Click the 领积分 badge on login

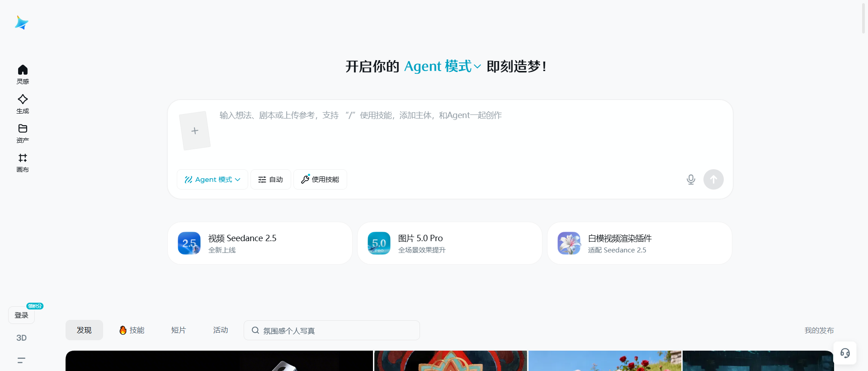pos(35,306)
